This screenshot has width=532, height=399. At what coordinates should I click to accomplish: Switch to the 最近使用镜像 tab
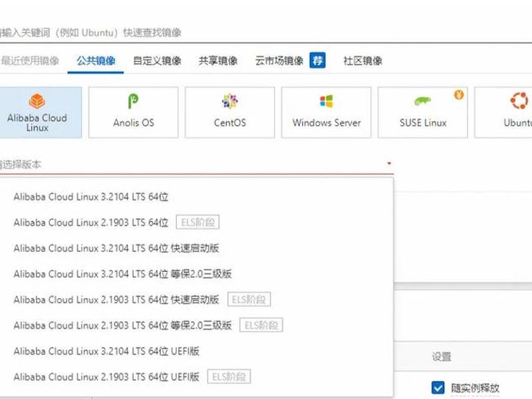(30, 61)
